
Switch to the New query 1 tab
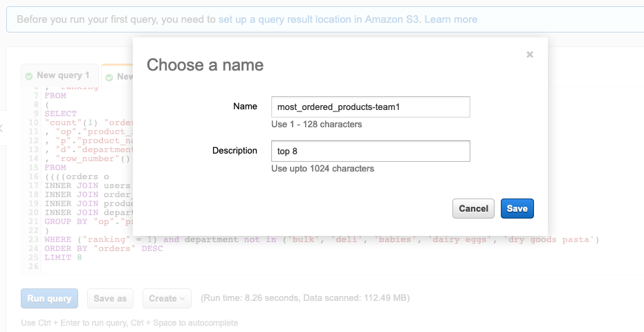(x=59, y=75)
